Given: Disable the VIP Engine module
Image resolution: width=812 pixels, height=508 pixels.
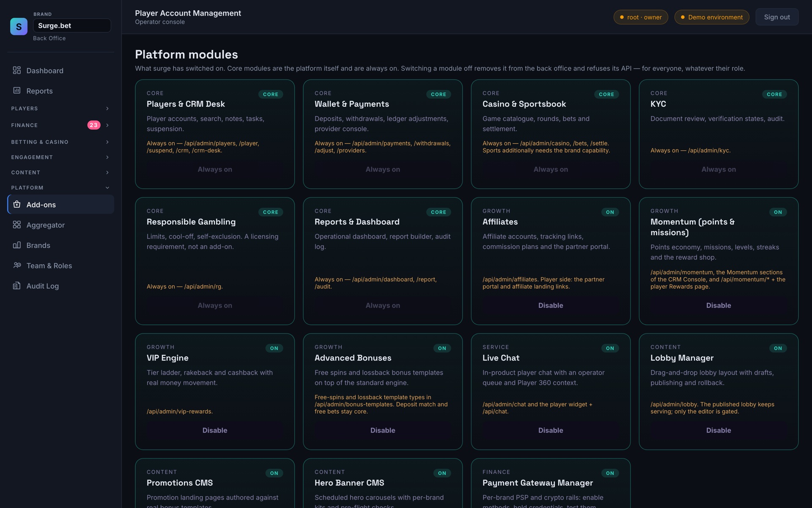Looking at the screenshot, I should point(215,430).
